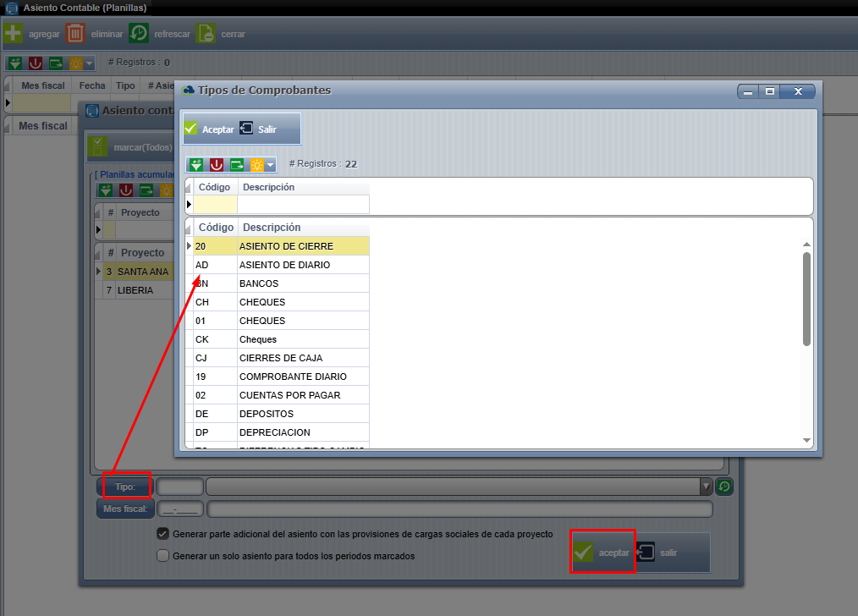The height and width of the screenshot is (616, 858).
Task: Click the red magnet icon in main window grid toolbar
Action: coord(36,63)
